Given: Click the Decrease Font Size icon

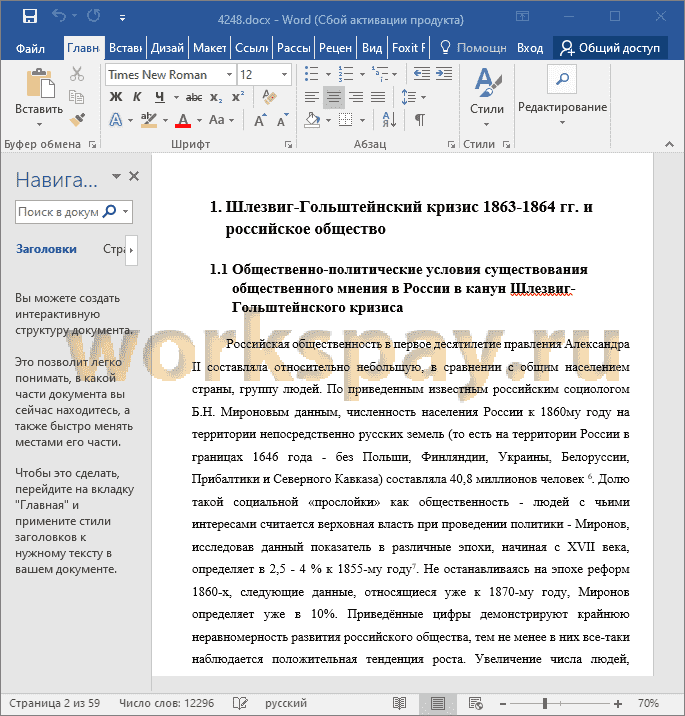Looking at the screenshot, I should click(x=283, y=121).
